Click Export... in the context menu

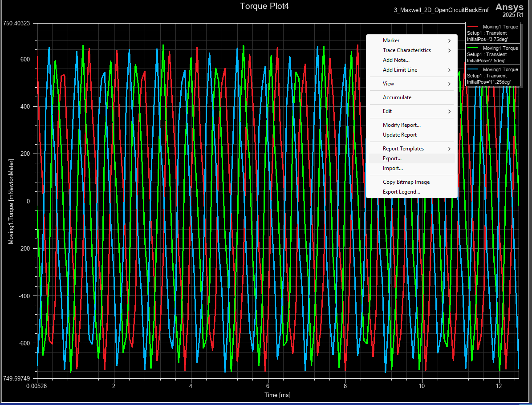click(392, 158)
